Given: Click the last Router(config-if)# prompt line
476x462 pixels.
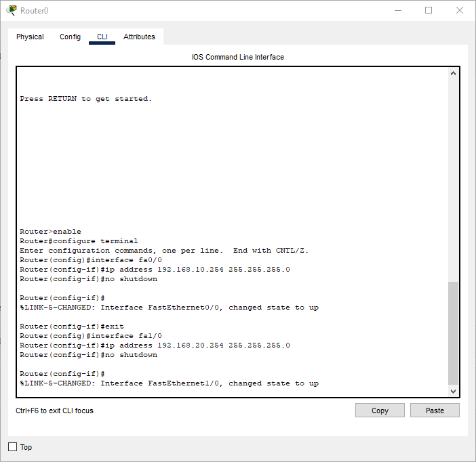Looking at the screenshot, I should [62, 374].
